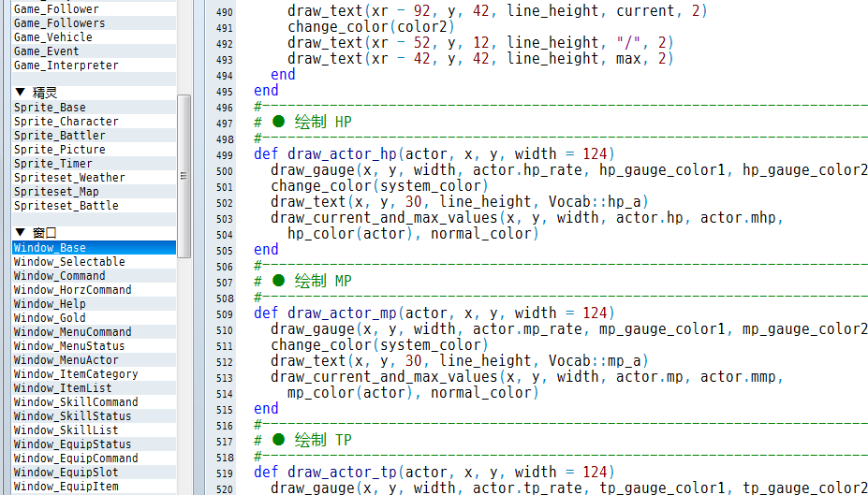
Task: Click line number 509 in the gutter
Action: click(x=224, y=314)
